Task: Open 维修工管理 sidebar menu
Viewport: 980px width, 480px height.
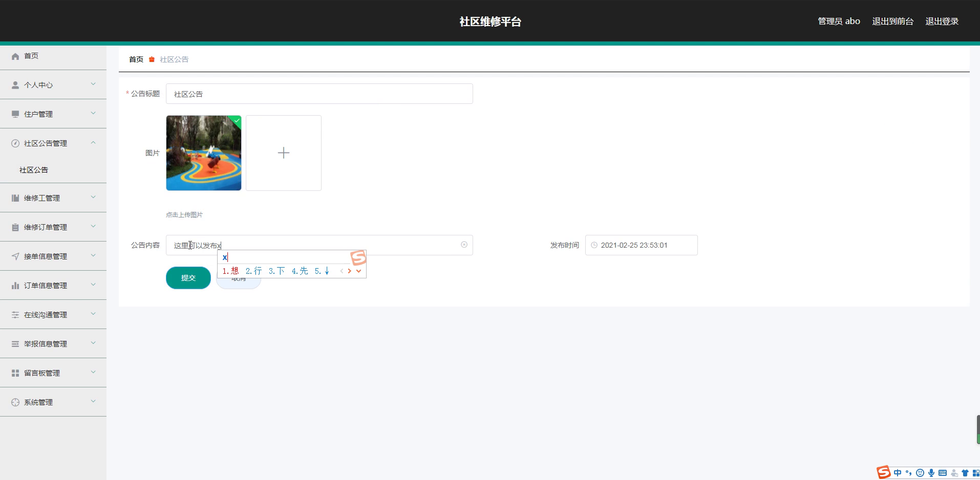Action: tap(53, 198)
